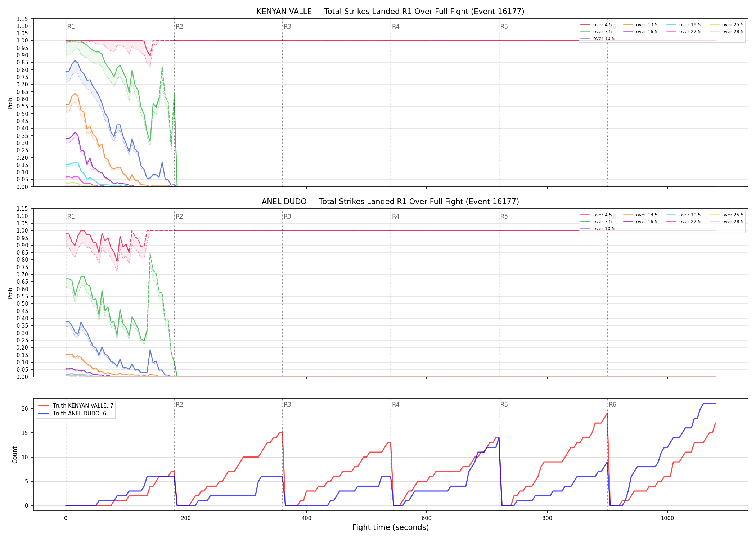Click the R1 marker in the KENYAN VALLE chart
Image resolution: width=756 pixels, height=540 pixels.
[x=71, y=27]
